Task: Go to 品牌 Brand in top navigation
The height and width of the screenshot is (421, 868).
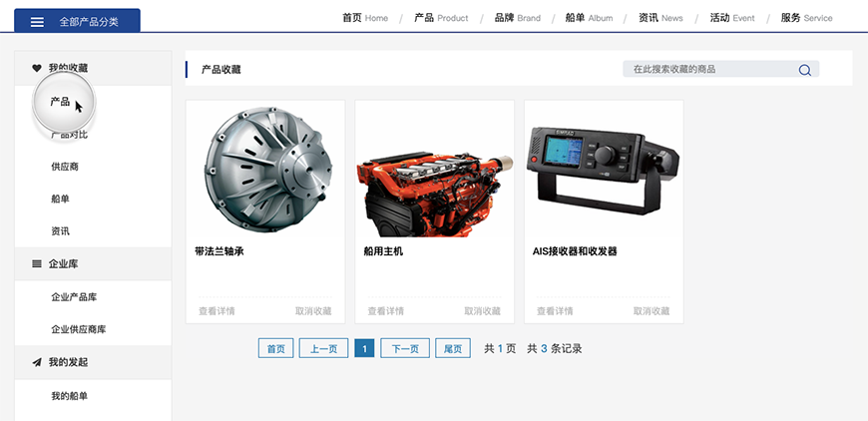Action: click(x=517, y=18)
